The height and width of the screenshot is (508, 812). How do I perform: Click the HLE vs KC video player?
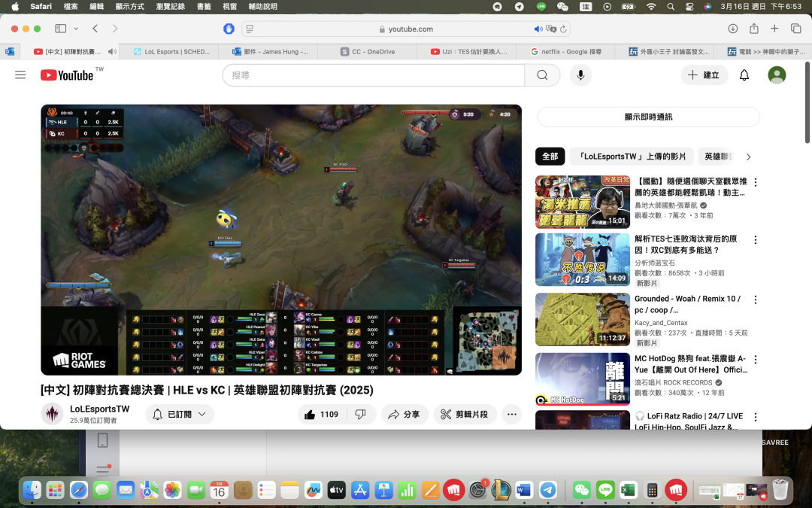click(x=281, y=239)
